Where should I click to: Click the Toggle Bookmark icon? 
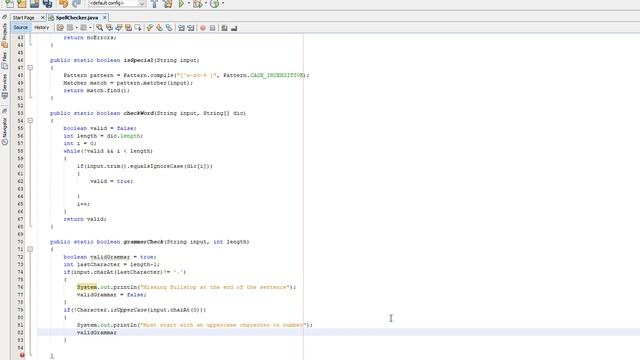pos(169,28)
